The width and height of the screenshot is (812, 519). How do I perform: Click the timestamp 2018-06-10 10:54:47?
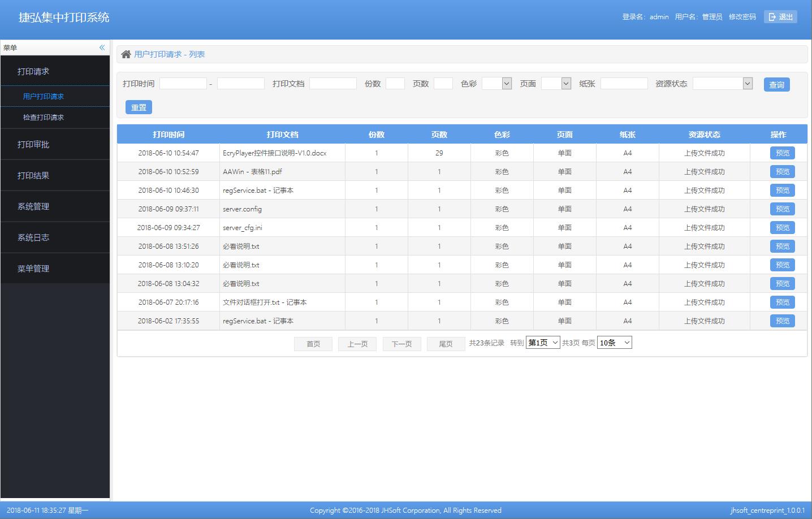[169, 153]
